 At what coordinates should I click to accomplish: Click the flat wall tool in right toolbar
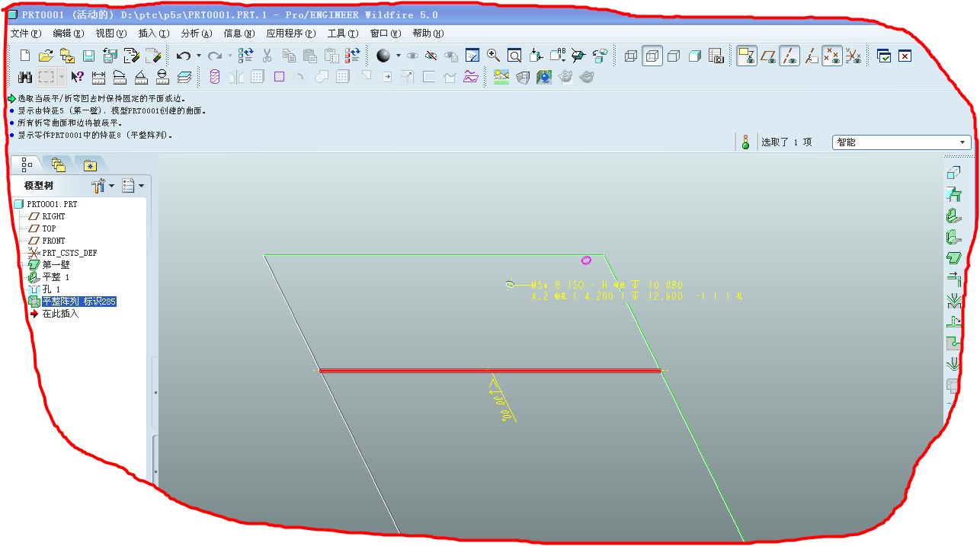[x=953, y=216]
